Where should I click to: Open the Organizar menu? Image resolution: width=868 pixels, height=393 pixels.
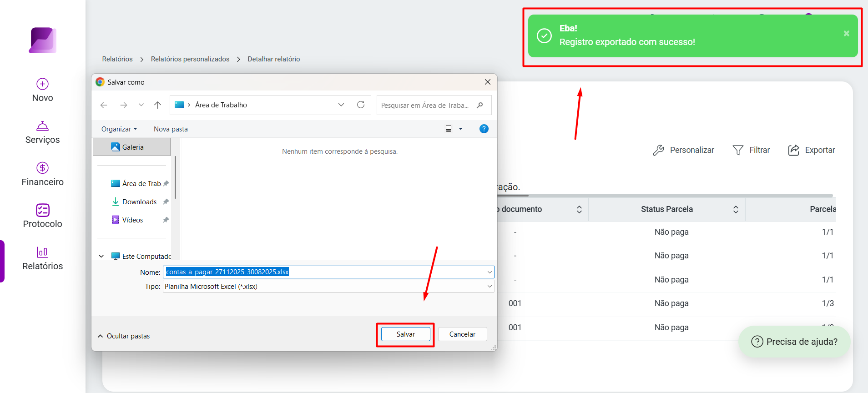(119, 129)
